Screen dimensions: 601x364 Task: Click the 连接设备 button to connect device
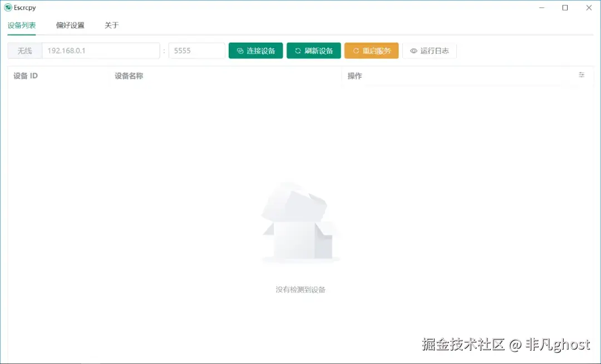tap(255, 51)
